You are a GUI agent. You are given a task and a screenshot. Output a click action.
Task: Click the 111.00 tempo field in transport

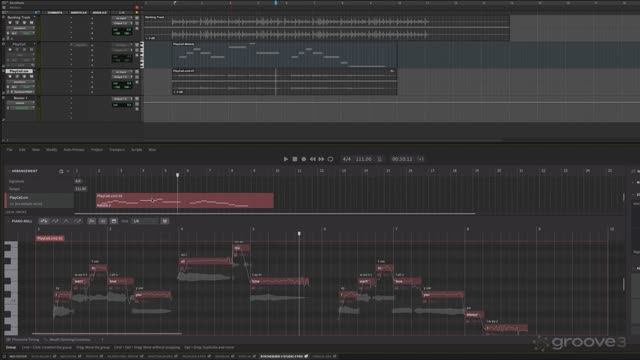coord(364,159)
